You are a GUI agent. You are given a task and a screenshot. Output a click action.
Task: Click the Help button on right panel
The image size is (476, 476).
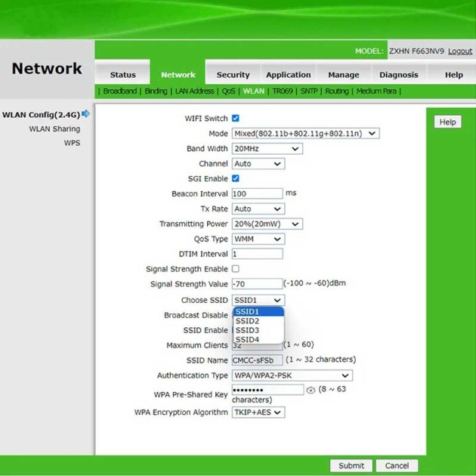coord(447,122)
